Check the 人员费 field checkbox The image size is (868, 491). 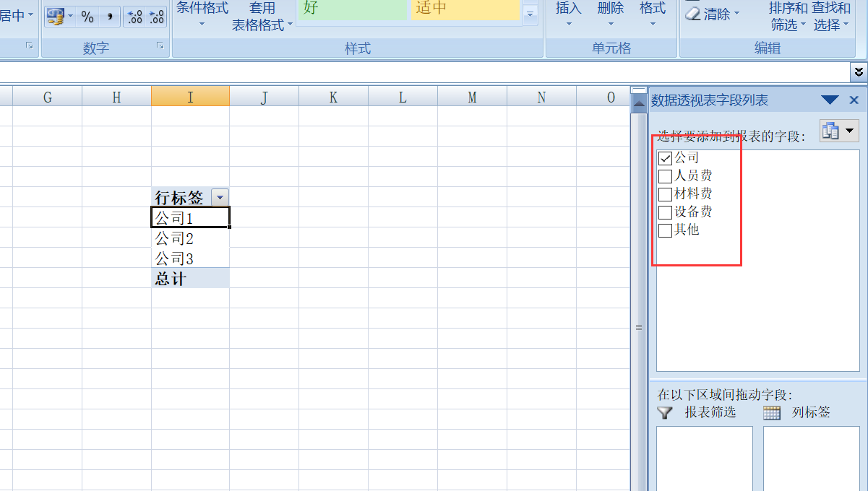[665, 175]
